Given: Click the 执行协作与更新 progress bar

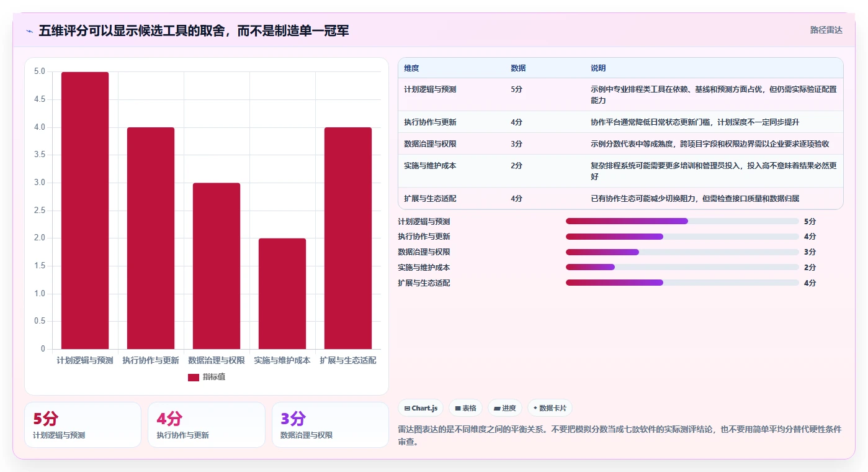Looking at the screenshot, I should 682,237.
